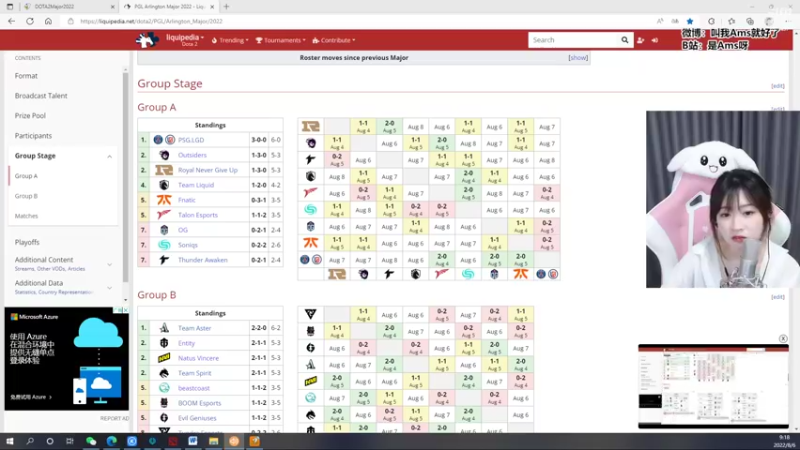Close the picture-in-picture preview thumbnail

[x=783, y=338]
